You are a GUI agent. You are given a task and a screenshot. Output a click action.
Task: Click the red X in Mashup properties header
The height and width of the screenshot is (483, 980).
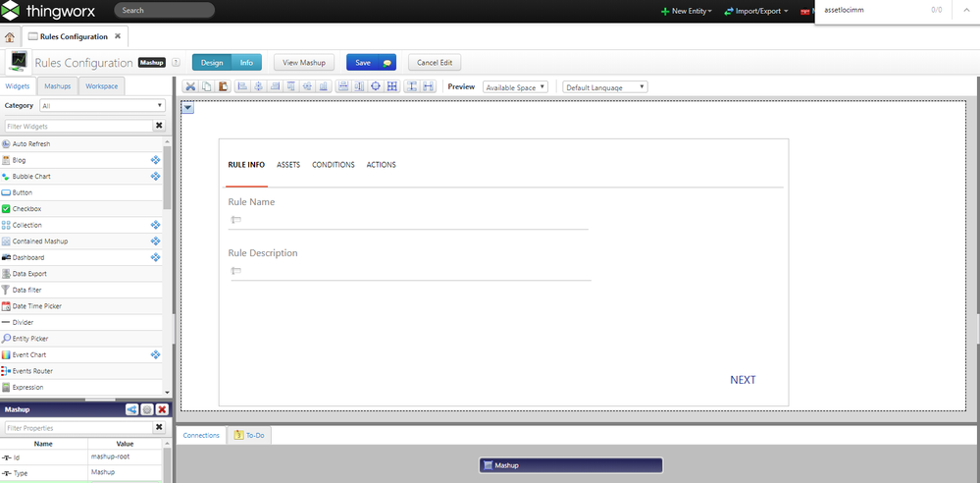click(x=162, y=409)
